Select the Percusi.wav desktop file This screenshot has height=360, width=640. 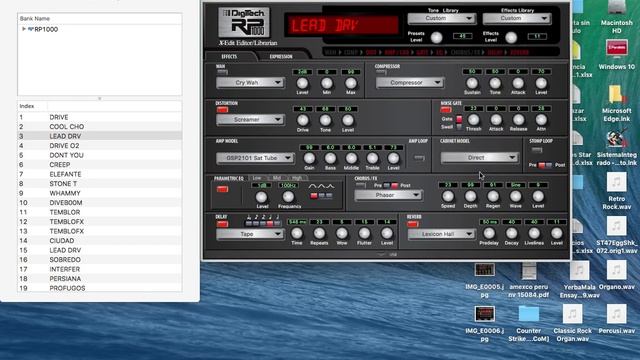click(x=616, y=314)
